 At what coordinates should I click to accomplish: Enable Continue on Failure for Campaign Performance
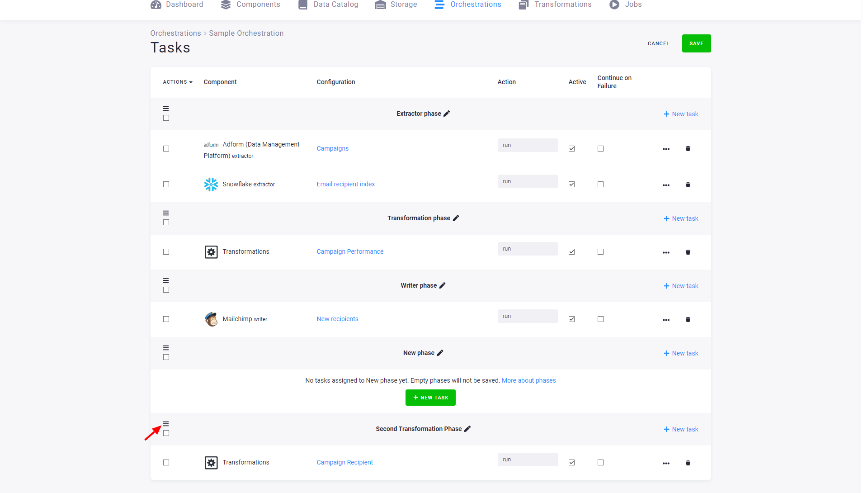coord(600,252)
